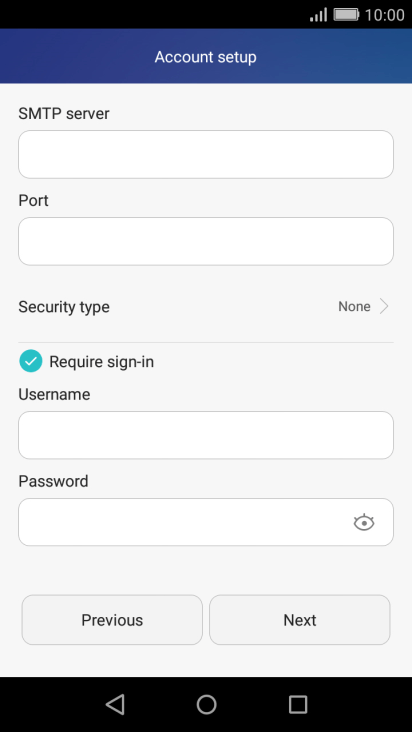Return to the Previous setup step

pos(112,620)
